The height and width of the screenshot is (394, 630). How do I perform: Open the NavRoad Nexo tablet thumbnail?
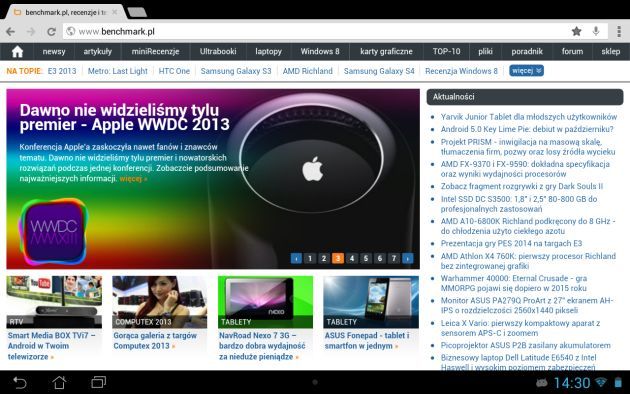tap(265, 302)
